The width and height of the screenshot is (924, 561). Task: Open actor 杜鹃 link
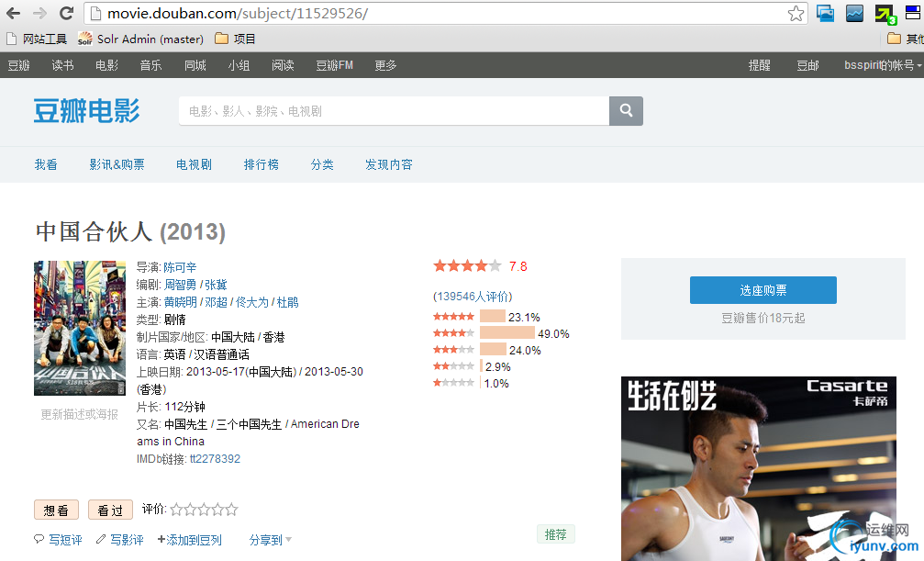pos(287,302)
